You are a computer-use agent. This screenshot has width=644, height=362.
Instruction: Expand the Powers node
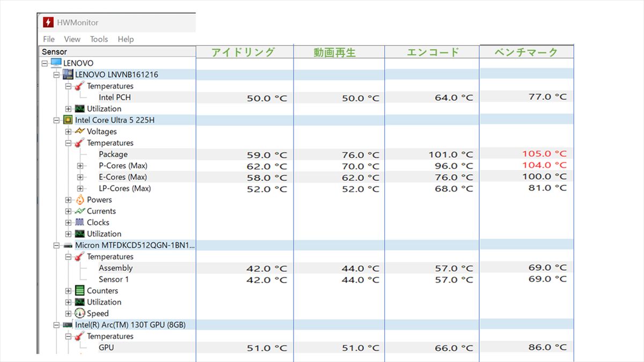pos(68,200)
